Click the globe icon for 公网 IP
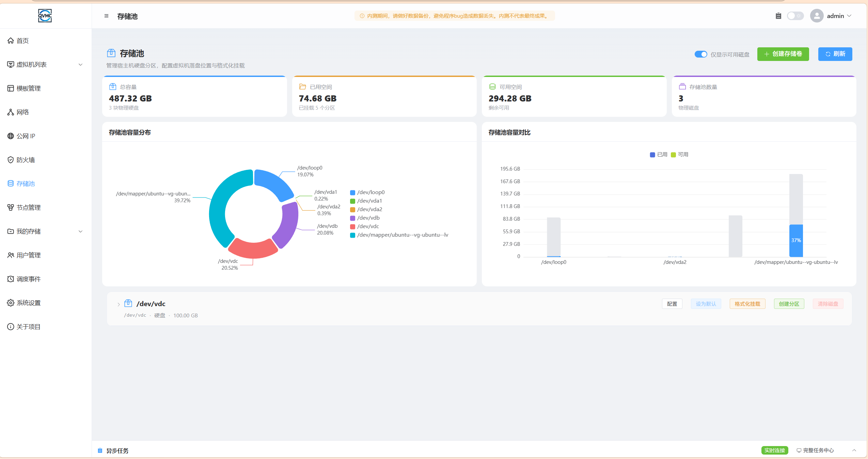868x459 pixels. tap(11, 136)
